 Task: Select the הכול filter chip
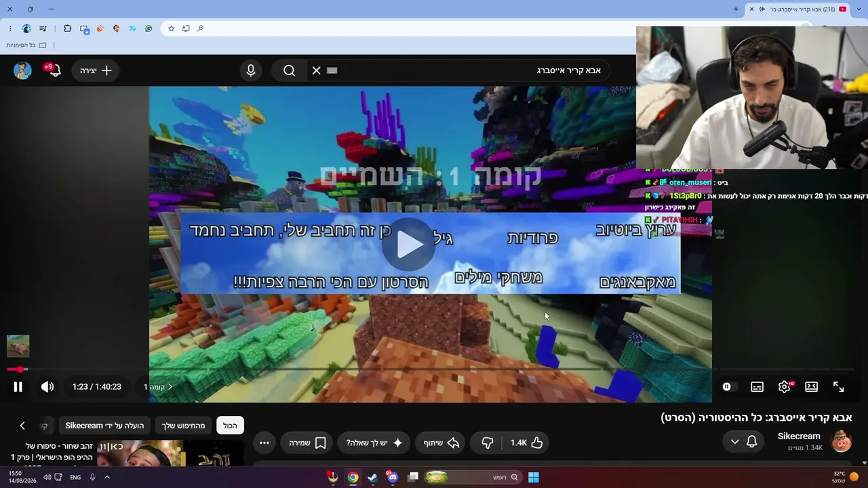pos(230,426)
